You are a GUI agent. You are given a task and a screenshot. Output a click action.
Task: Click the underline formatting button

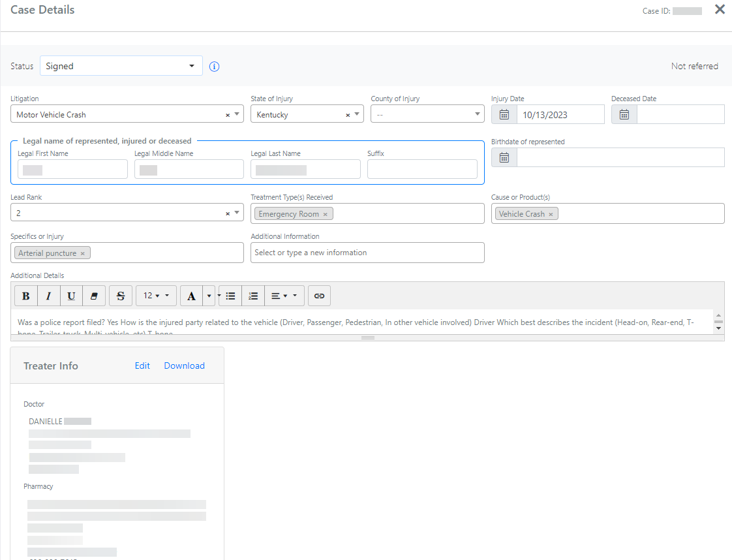click(71, 296)
